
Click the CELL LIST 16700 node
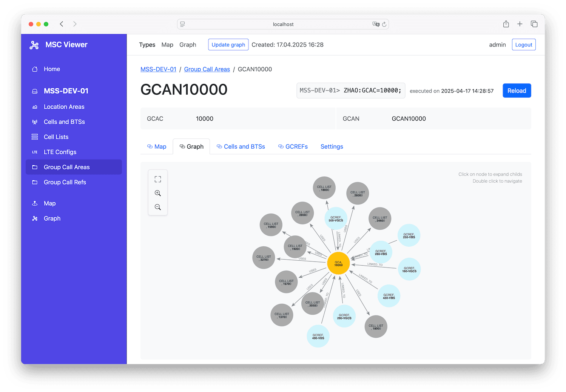(x=286, y=282)
